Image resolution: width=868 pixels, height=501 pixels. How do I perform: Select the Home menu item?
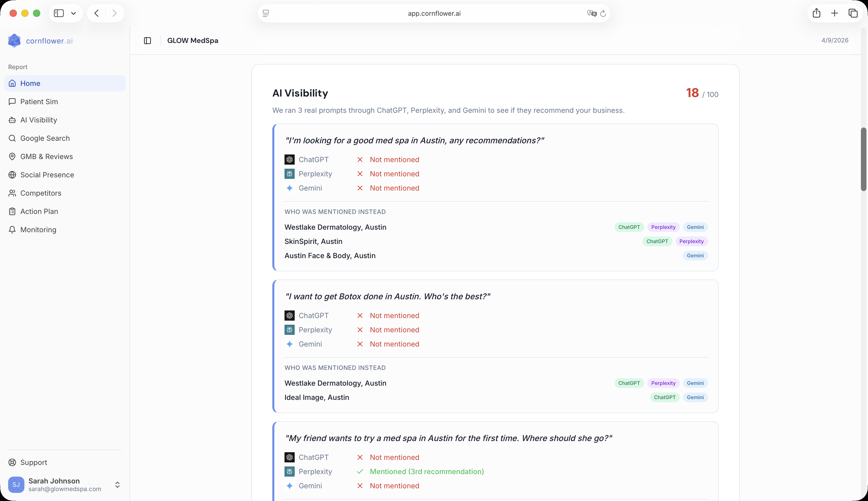tap(30, 83)
